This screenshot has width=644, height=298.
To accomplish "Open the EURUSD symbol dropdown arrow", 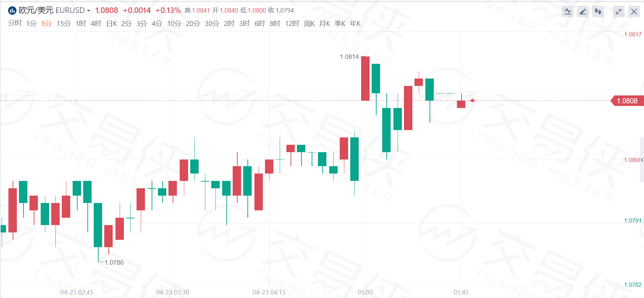I will click(x=88, y=11).
